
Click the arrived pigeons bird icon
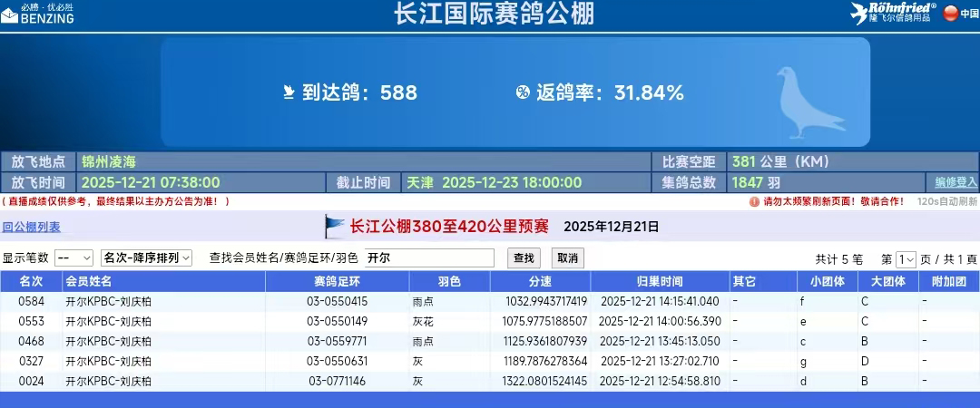(x=289, y=92)
